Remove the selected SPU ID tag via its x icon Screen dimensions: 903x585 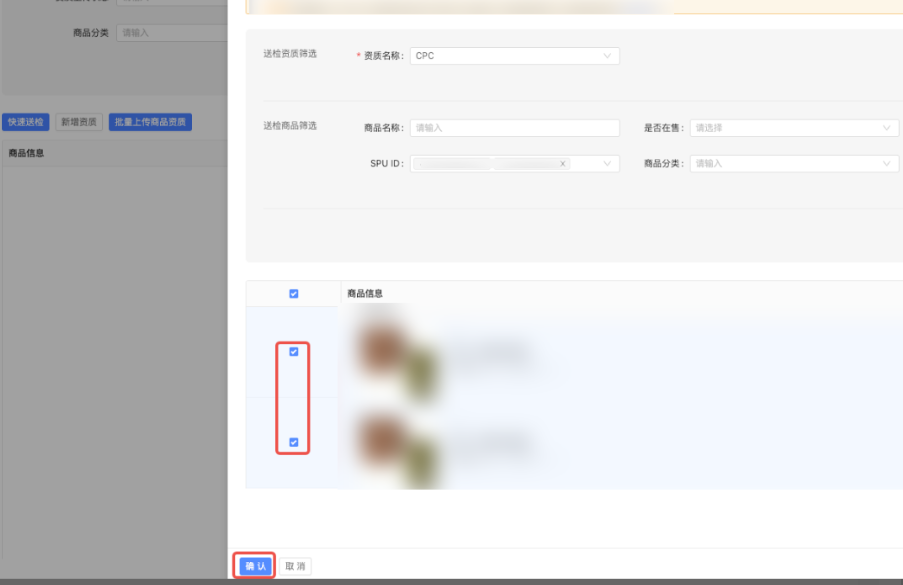(x=563, y=163)
